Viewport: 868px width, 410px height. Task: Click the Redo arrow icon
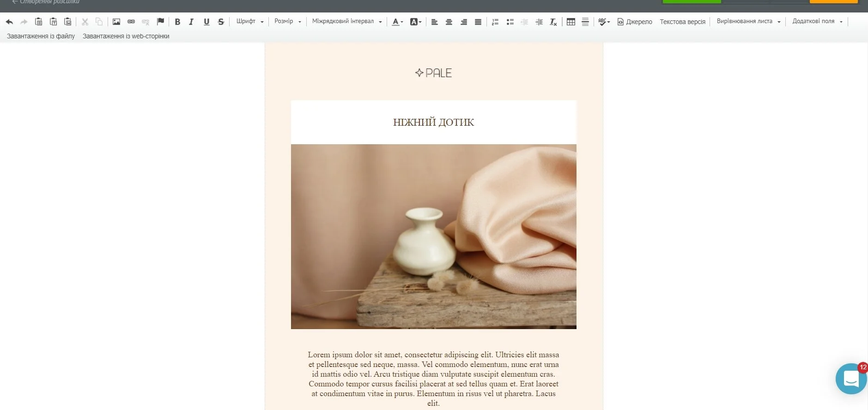(x=24, y=22)
